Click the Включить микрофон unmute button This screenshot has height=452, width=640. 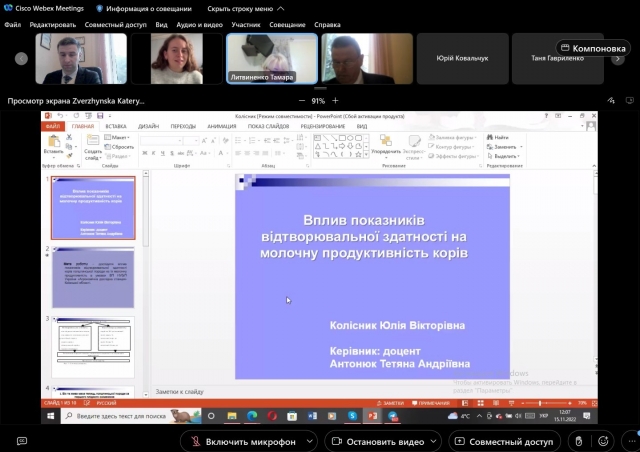coord(245,441)
